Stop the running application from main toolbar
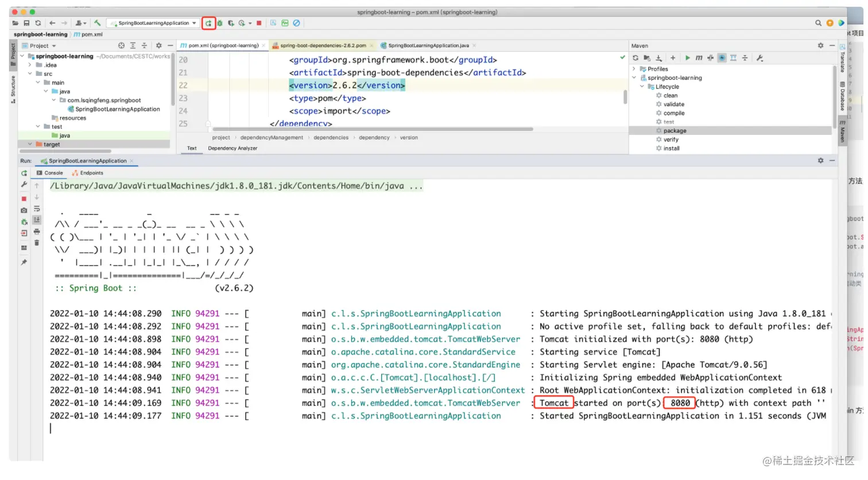 (259, 23)
